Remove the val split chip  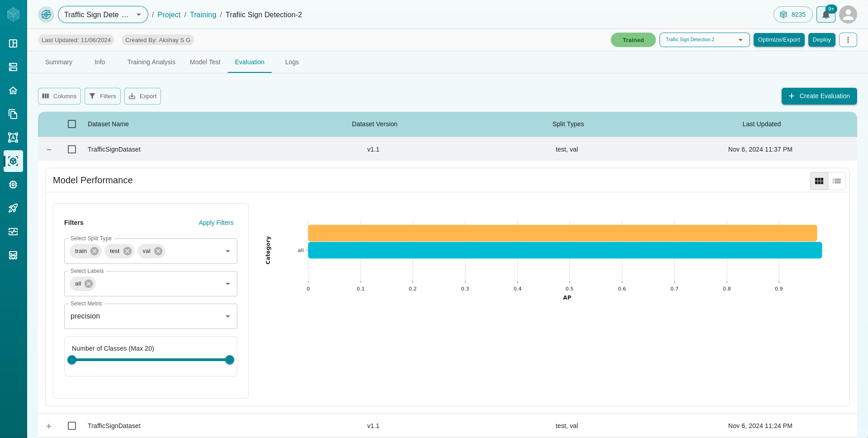pyautogui.click(x=158, y=251)
